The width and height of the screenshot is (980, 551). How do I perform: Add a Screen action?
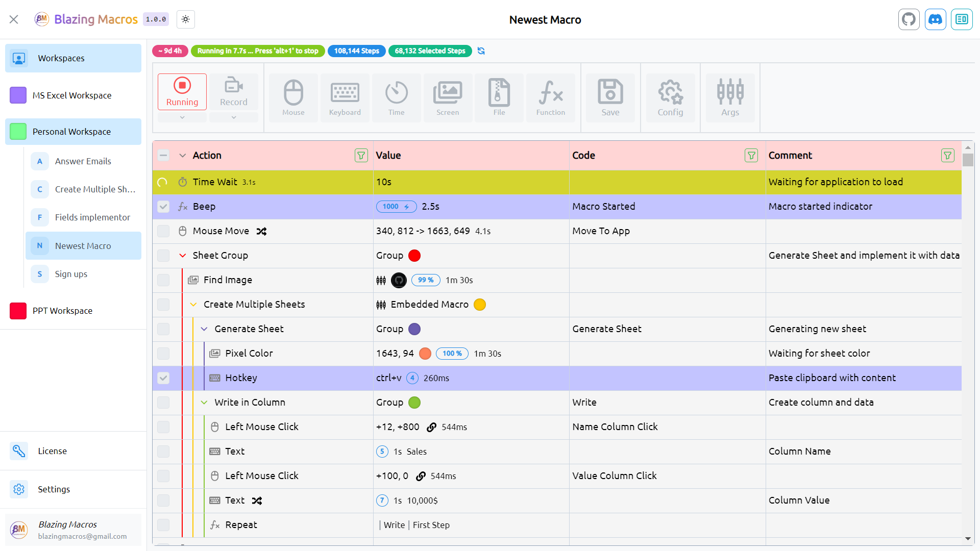pos(448,97)
